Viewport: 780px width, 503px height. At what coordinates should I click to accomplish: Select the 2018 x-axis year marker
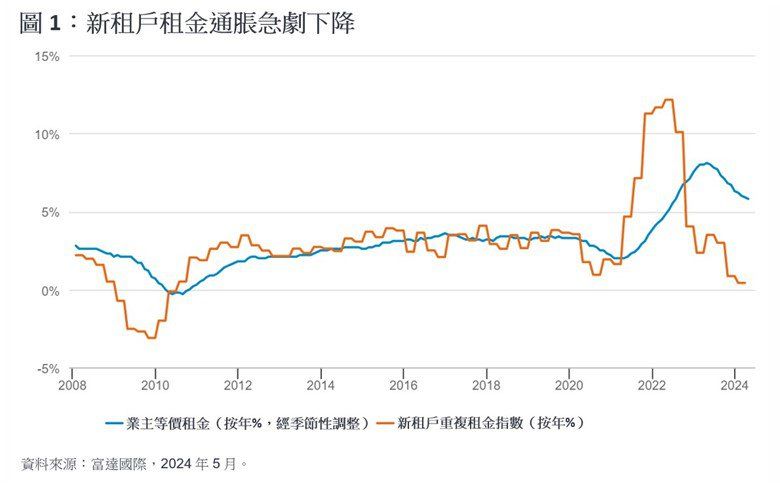486,384
